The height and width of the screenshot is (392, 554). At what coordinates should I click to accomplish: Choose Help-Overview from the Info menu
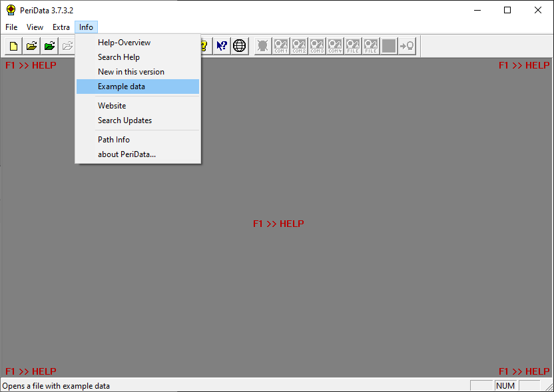point(138,43)
